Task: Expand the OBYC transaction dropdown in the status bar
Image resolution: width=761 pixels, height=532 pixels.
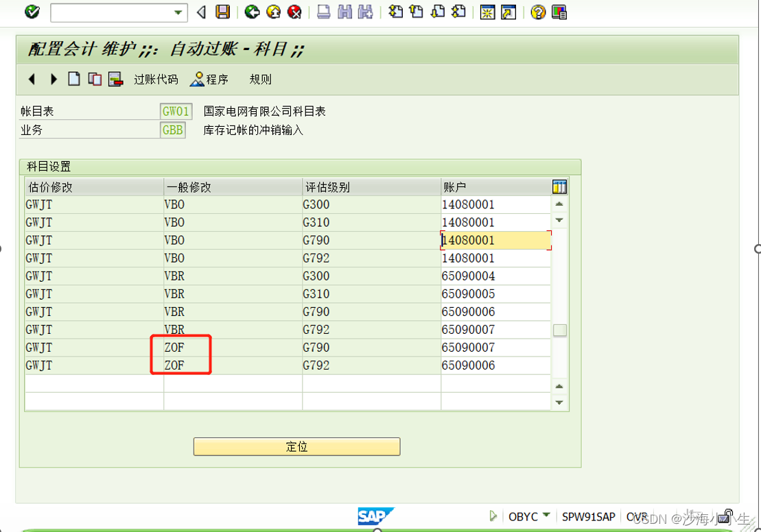Action: (546, 516)
